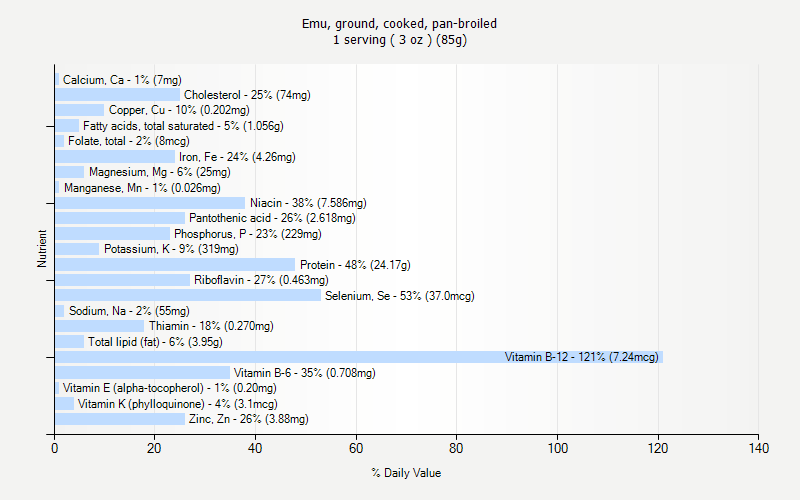Select the Niacin 38% bar
Image resolution: width=800 pixels, height=500 pixels.
pyautogui.click(x=150, y=203)
